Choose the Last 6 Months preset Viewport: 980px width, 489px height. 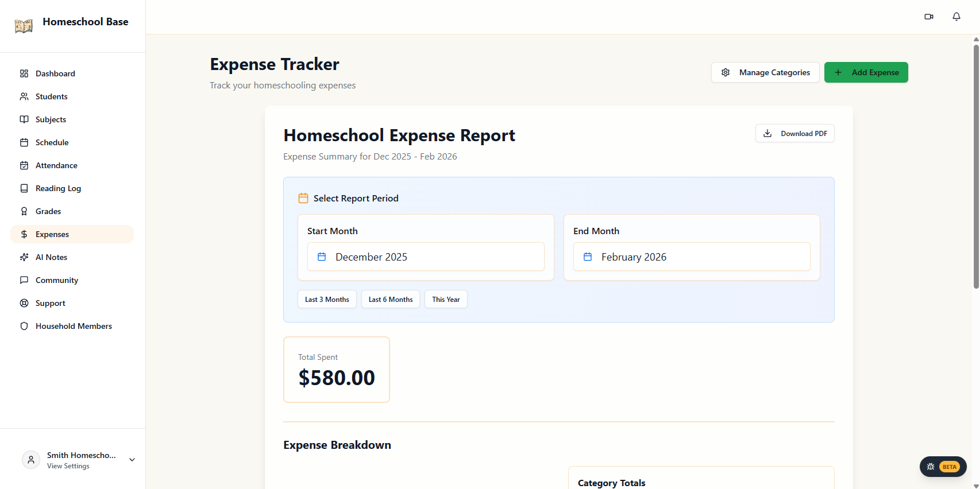tap(391, 299)
